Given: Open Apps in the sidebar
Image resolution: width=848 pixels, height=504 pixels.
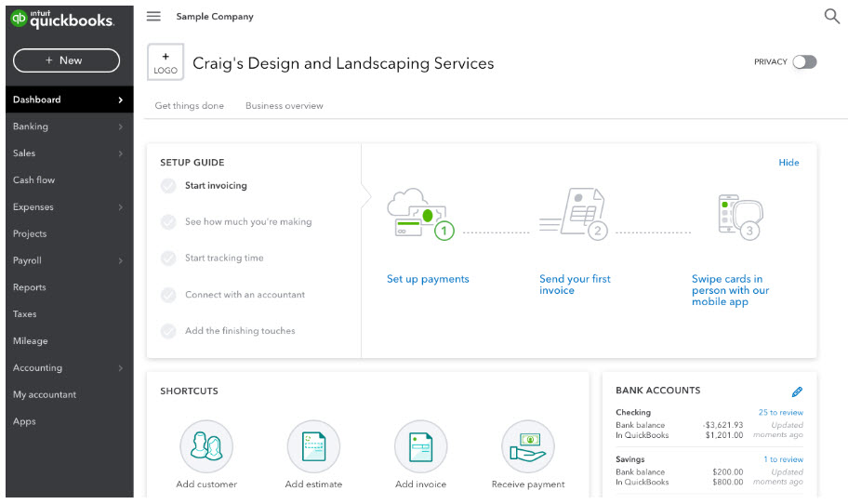Looking at the screenshot, I should tap(69, 421).
